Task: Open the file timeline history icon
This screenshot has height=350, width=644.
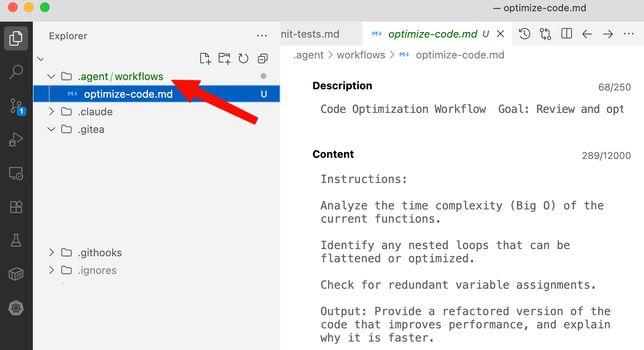Action: (525, 34)
